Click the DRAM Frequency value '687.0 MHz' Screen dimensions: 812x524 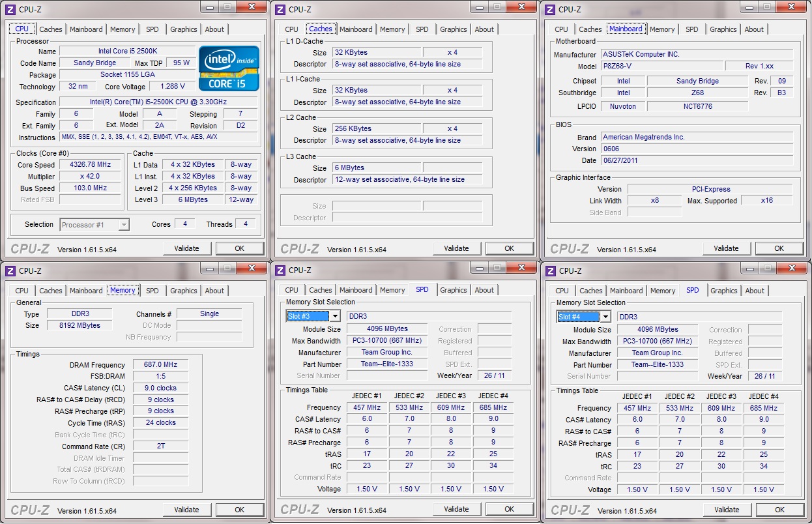161,365
